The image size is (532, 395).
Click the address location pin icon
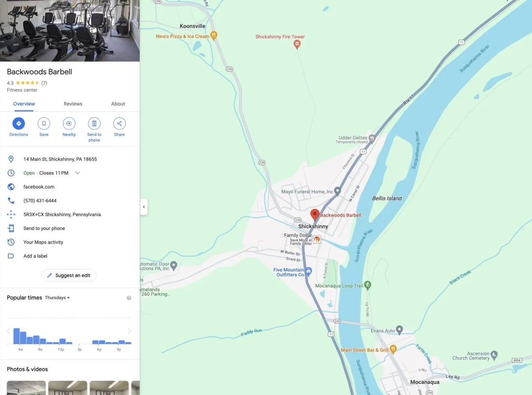(11, 159)
